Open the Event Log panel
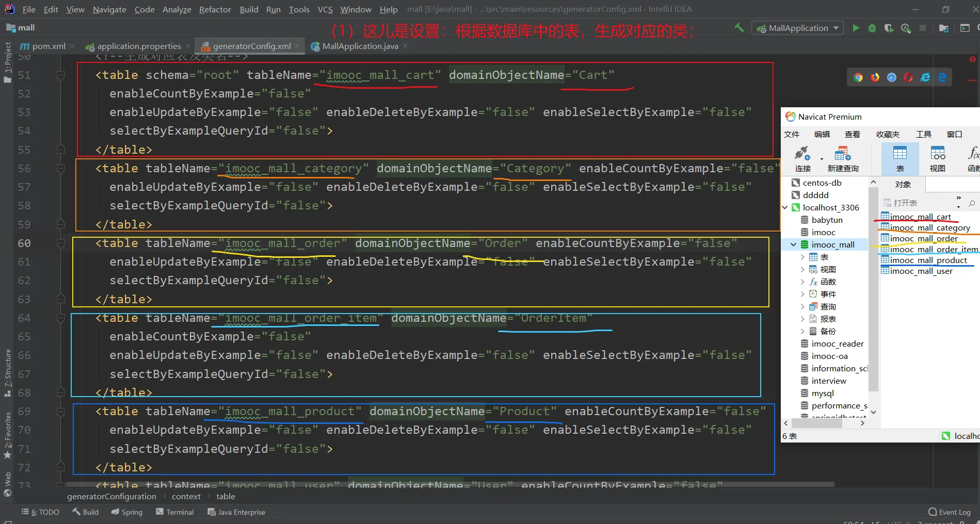This screenshot has width=980, height=524. 950,512
